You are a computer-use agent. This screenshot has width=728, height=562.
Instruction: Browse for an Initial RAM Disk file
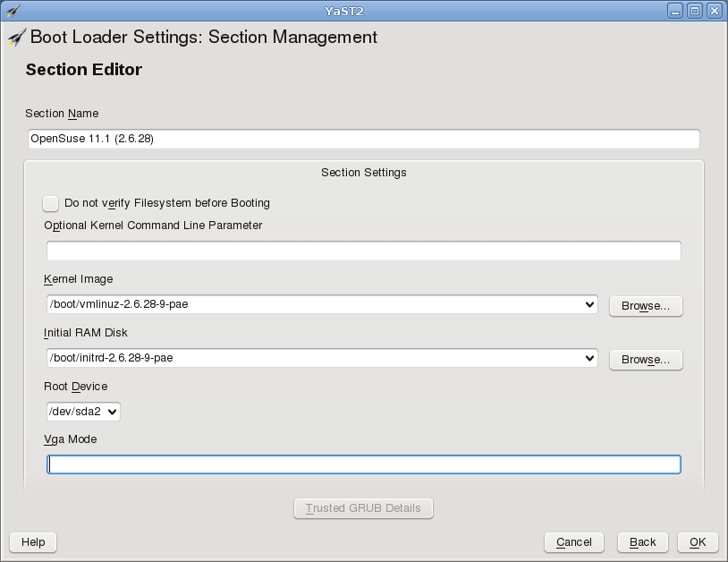coord(646,360)
